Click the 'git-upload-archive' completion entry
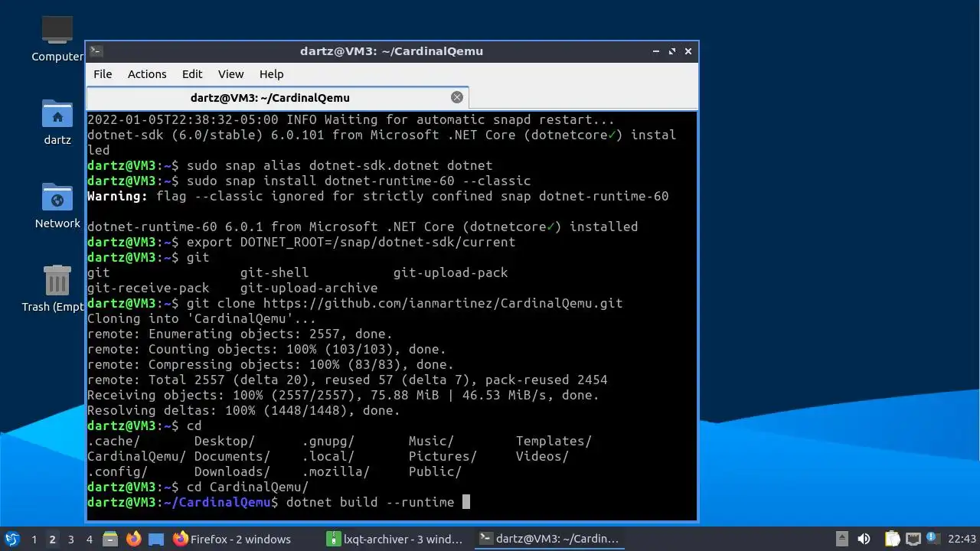The height and width of the screenshot is (551, 980). 309,288
